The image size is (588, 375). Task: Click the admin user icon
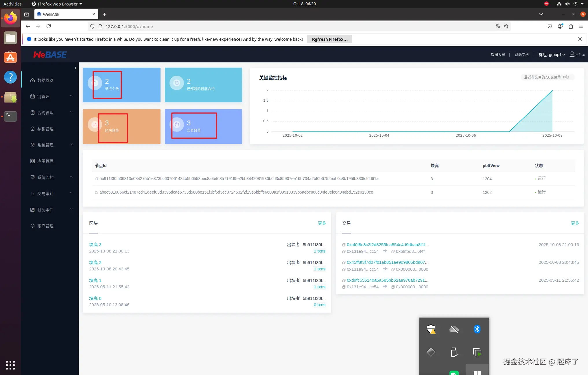pyautogui.click(x=572, y=54)
